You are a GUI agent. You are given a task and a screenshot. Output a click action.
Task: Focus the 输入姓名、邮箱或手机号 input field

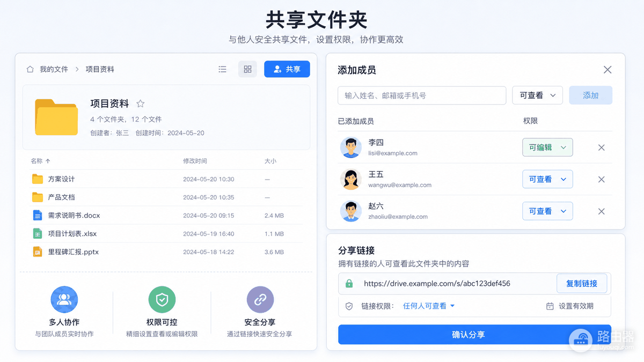point(422,95)
